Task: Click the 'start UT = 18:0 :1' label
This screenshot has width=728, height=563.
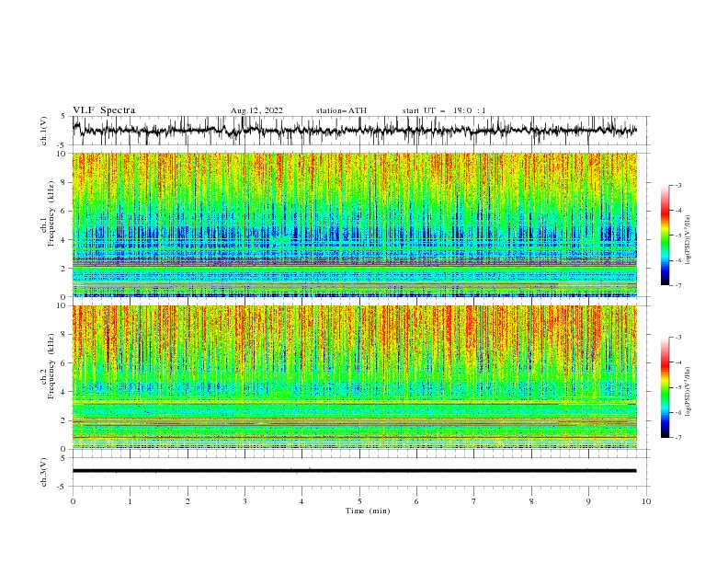Action: click(444, 110)
